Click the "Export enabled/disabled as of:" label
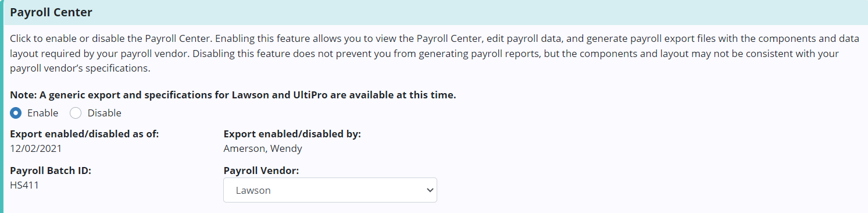 tap(85, 134)
